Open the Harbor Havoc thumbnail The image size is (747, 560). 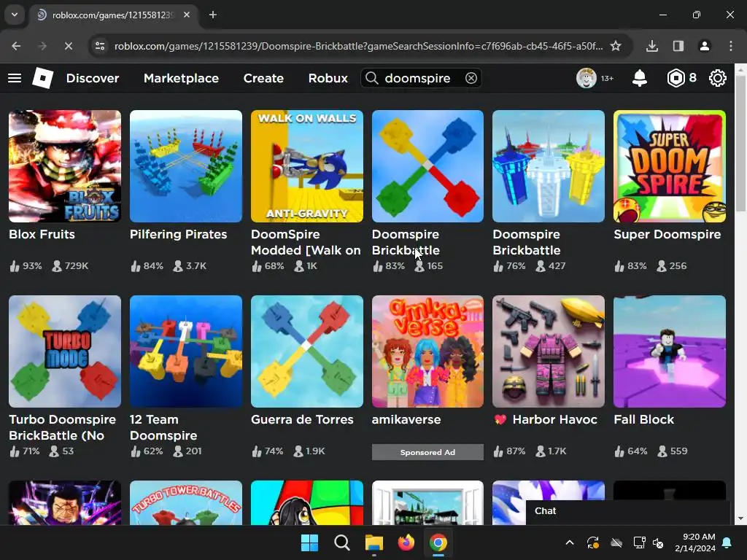coord(549,351)
